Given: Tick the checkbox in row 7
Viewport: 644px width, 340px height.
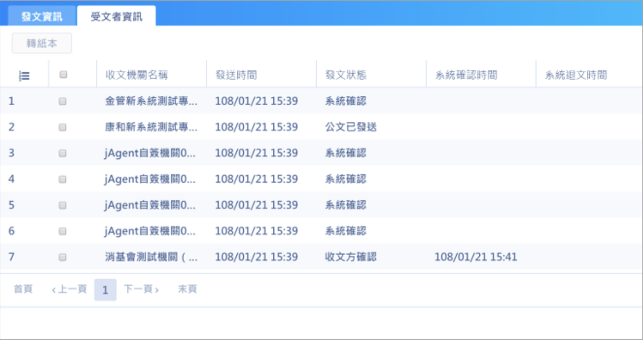Looking at the screenshot, I should (63, 257).
